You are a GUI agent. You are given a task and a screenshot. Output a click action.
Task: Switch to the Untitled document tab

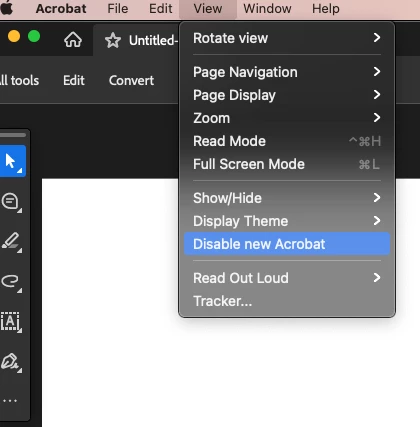[153, 40]
